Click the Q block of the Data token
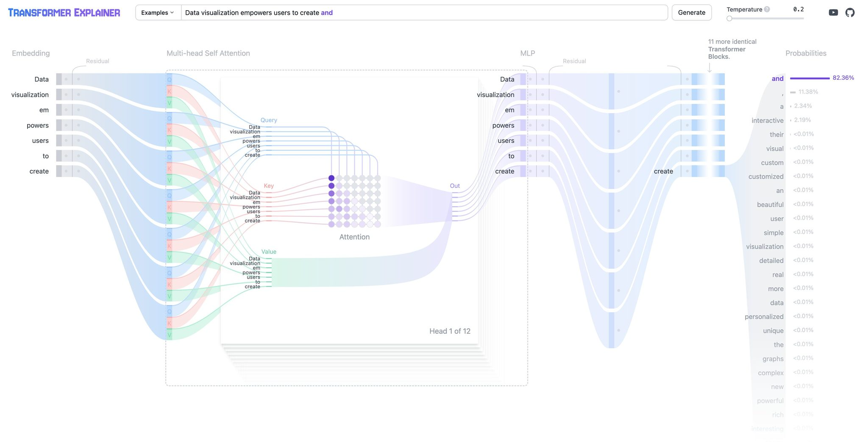 coord(170,80)
